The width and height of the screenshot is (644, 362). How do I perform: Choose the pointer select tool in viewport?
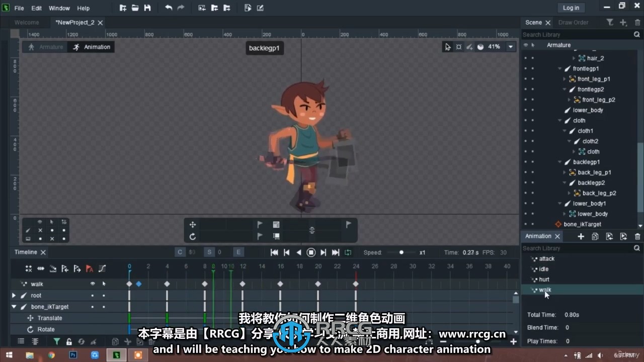[x=448, y=47]
